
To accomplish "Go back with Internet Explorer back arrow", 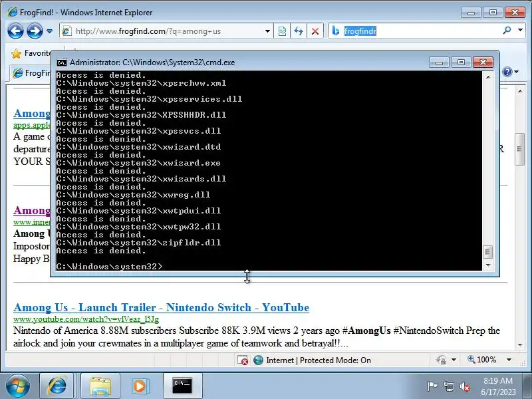I will (15, 31).
